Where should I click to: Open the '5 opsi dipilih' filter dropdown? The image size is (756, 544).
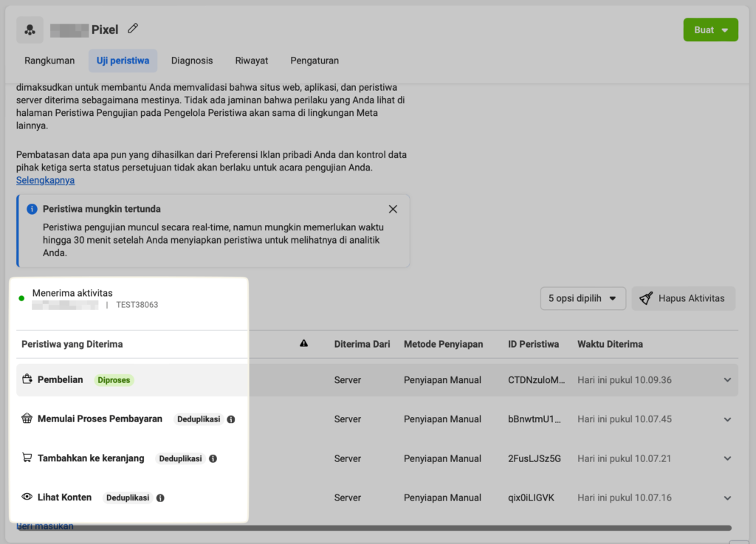(583, 298)
